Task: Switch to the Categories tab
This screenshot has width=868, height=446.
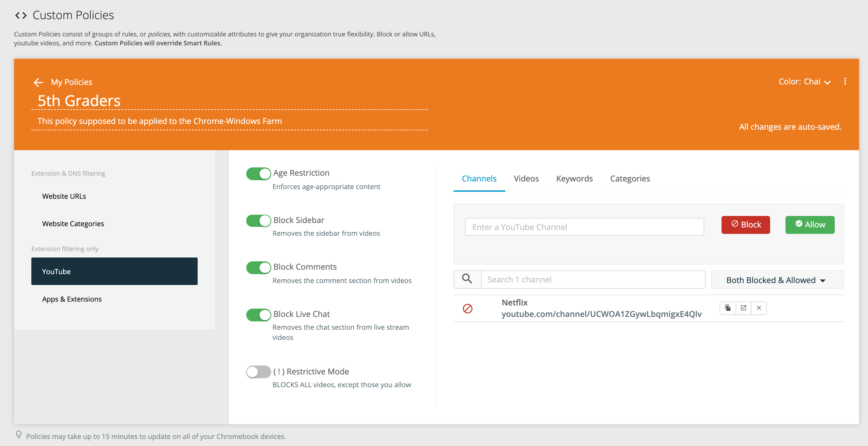Action: (630, 179)
